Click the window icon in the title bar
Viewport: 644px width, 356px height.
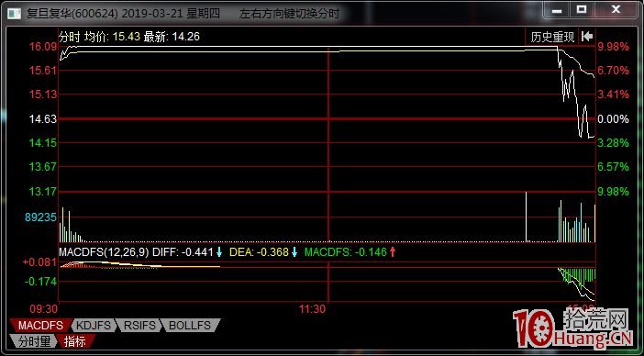pyautogui.click(x=14, y=14)
